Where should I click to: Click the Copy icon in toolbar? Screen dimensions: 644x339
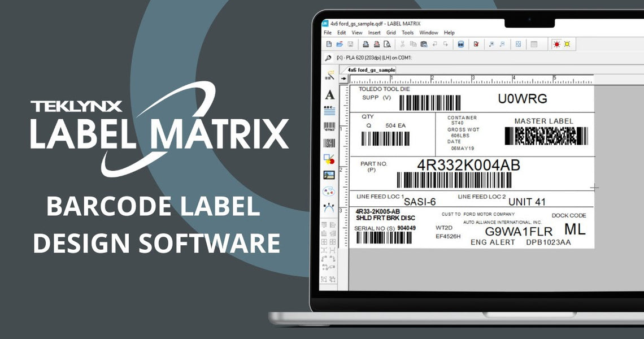tap(413, 44)
